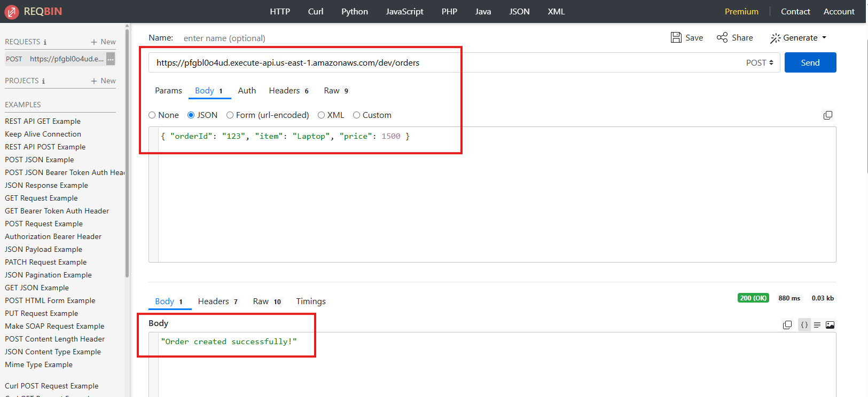Open the response Timings tab
The width and height of the screenshot is (868, 397).
point(311,301)
